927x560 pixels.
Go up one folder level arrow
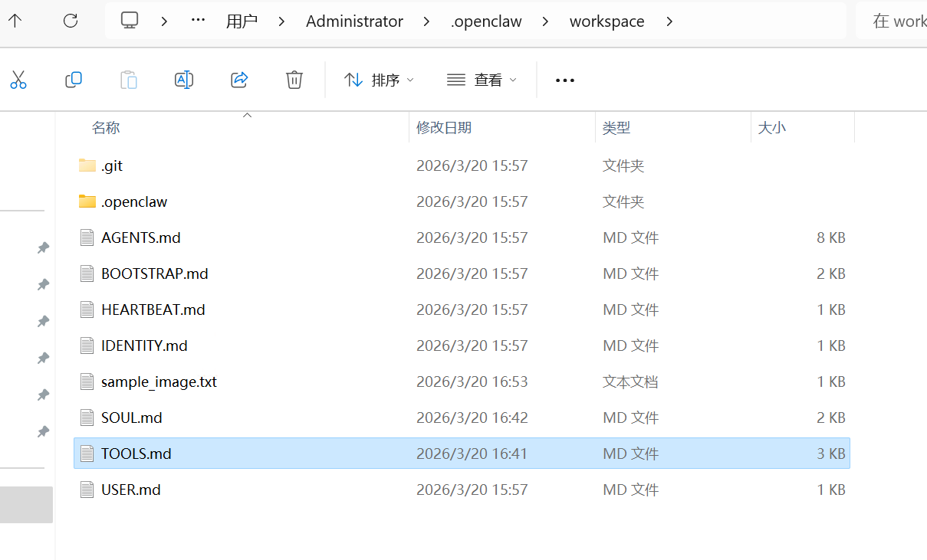click(x=15, y=21)
